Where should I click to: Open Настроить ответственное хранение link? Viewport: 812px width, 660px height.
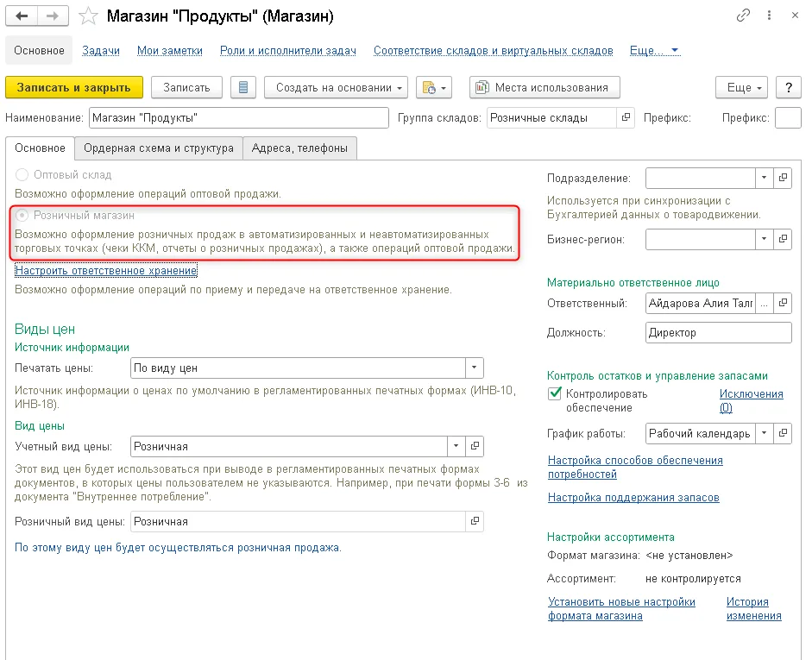pos(106,270)
